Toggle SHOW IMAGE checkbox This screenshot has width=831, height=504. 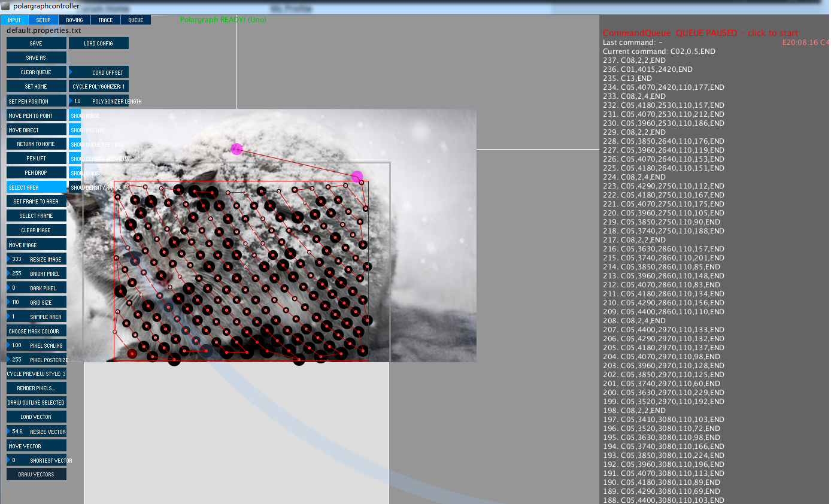point(75,116)
